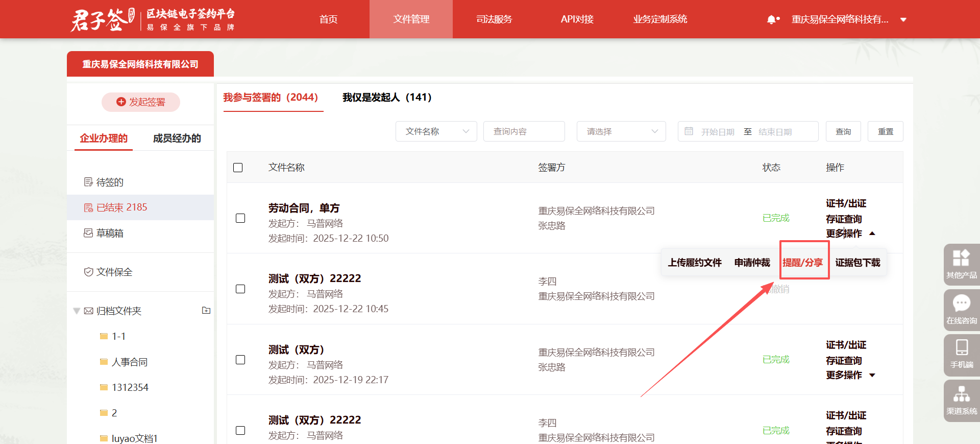Click the notification bell icon

(x=772, y=19)
